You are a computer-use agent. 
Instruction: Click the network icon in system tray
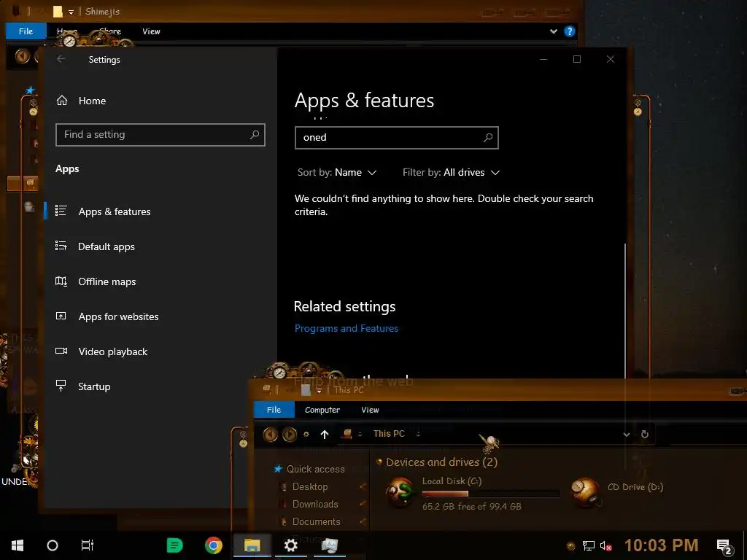point(589,545)
